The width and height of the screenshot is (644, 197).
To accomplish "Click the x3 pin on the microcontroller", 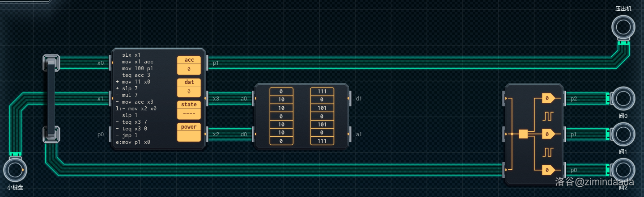I will click(206, 98).
